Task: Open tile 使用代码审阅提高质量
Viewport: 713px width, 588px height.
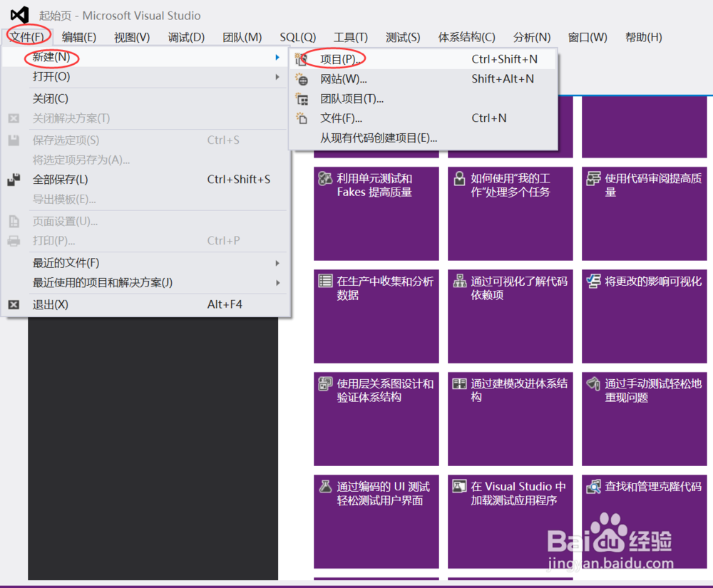Action: pos(645,214)
